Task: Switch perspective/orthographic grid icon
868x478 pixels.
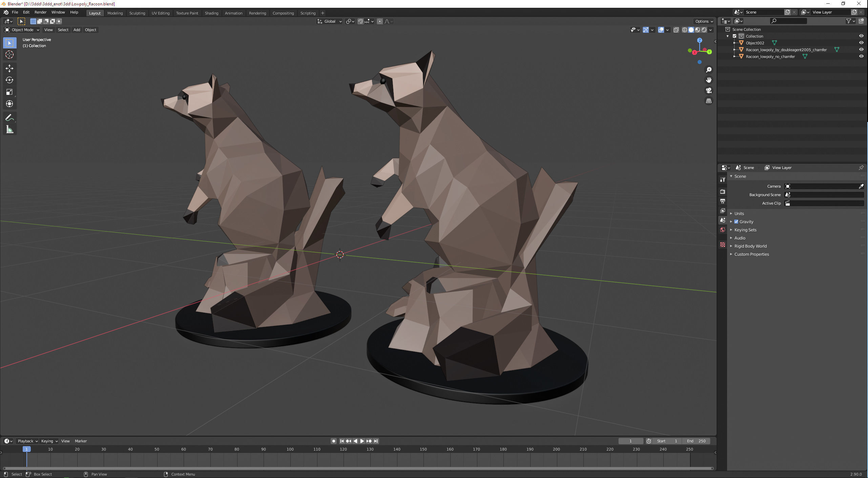Action: coord(708,101)
